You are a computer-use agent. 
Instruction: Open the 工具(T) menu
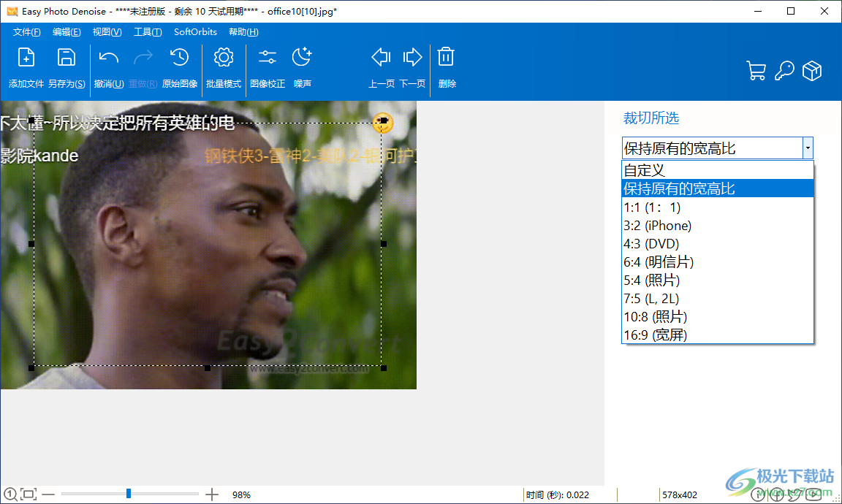click(x=148, y=32)
